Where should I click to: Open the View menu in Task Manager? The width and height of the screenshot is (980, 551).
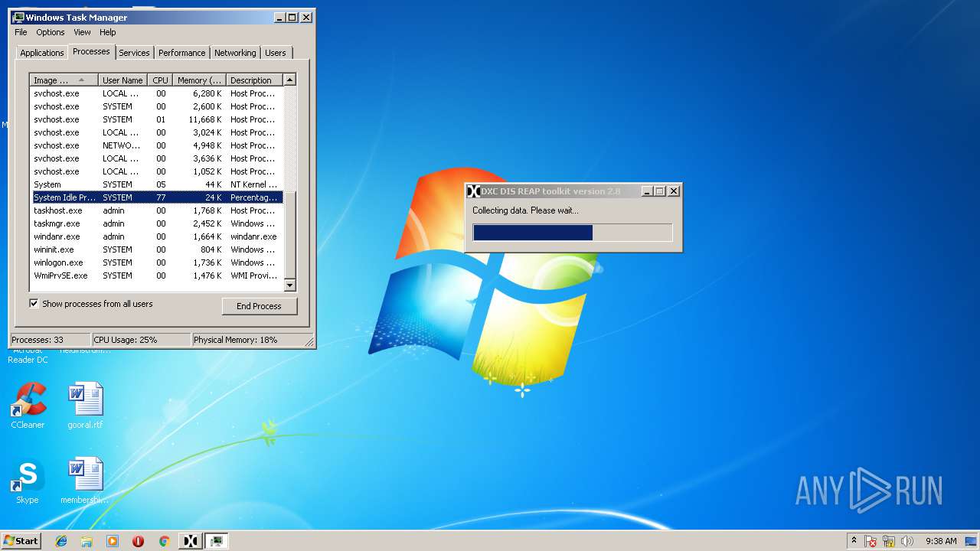pos(82,32)
